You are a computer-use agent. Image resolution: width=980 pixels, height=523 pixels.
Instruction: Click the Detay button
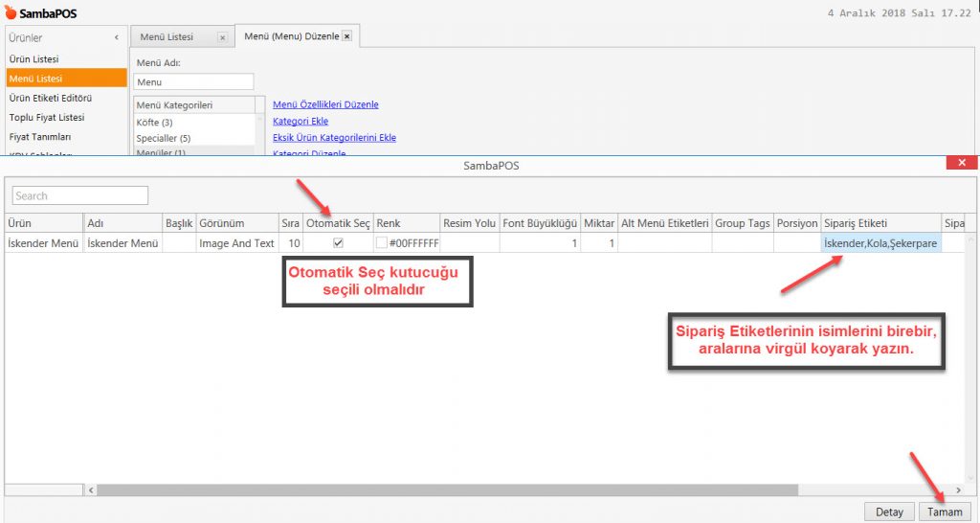[889, 512]
